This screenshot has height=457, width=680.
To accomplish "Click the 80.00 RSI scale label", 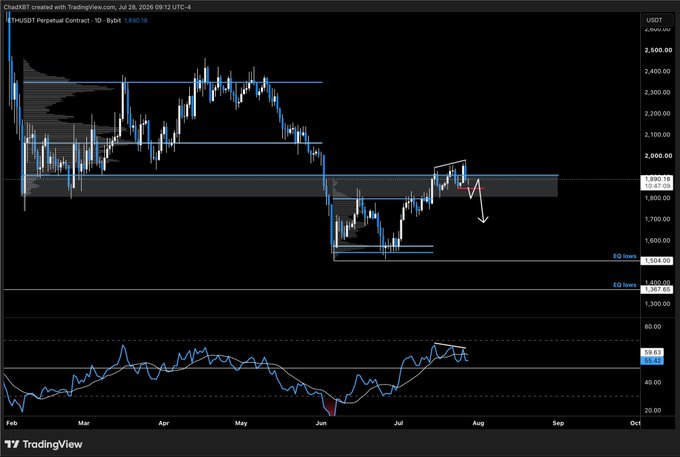I will point(653,326).
